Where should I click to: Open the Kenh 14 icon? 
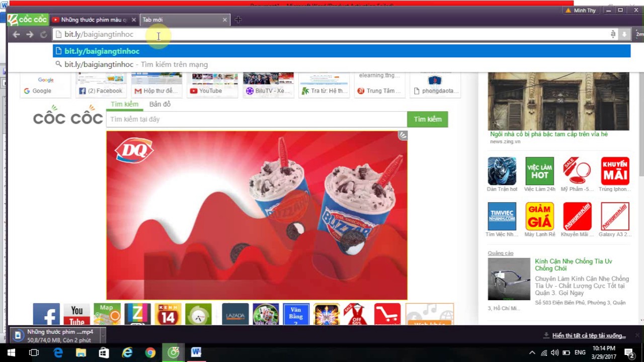pos(168,315)
